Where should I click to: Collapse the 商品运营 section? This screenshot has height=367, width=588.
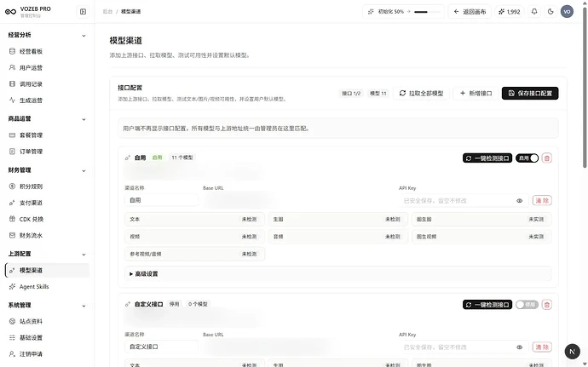point(84,119)
